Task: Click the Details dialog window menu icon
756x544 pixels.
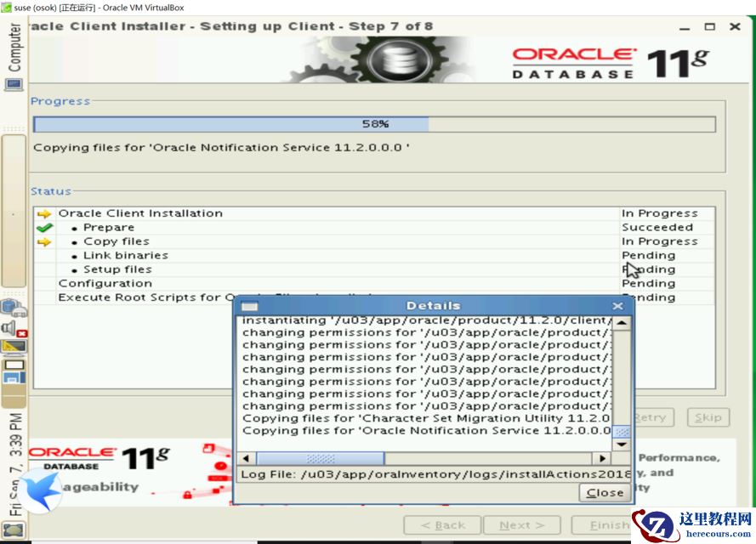Action: point(249,307)
